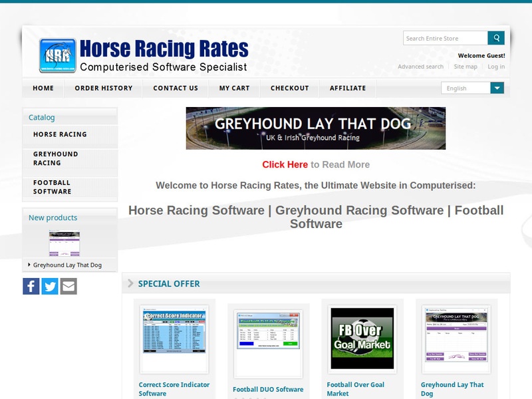Click Football DUO Software title link
The width and height of the screenshot is (532, 399).
268,389
